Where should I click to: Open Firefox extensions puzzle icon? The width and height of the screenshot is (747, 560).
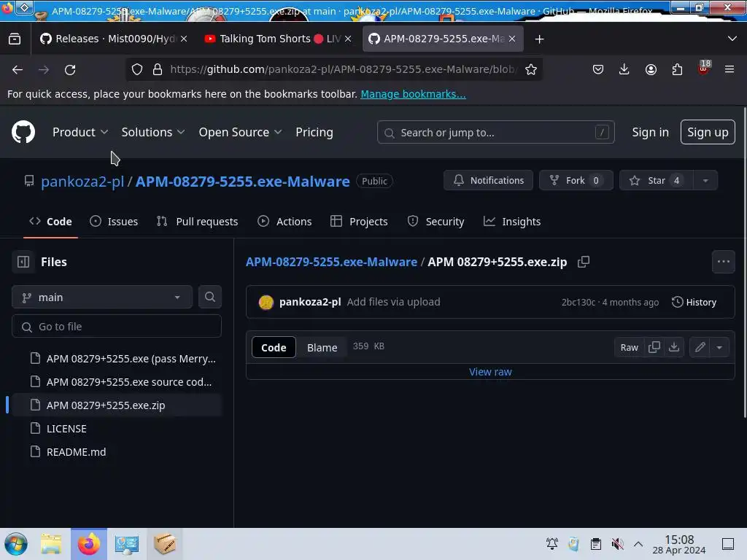[x=677, y=69]
